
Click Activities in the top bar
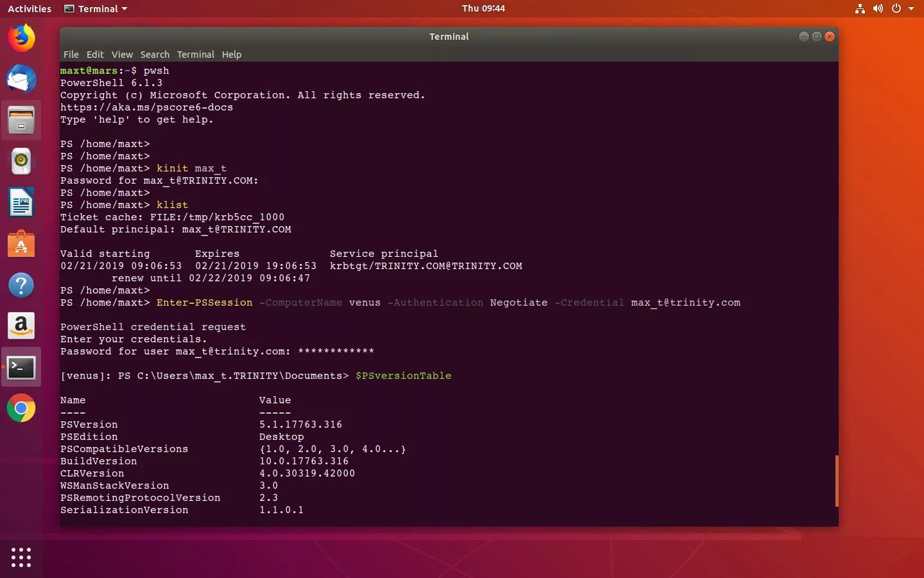pyautogui.click(x=29, y=8)
